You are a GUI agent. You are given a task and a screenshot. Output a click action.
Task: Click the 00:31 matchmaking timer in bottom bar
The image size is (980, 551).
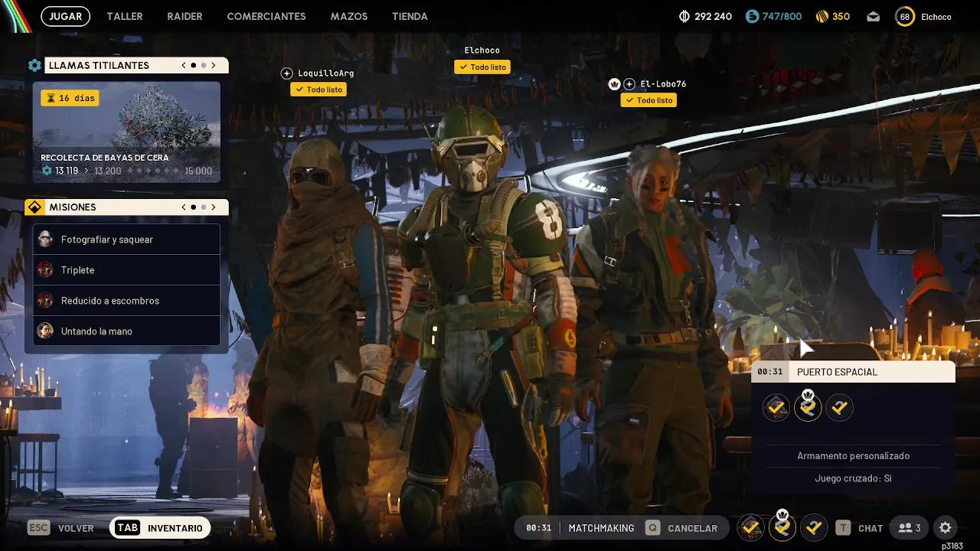pyautogui.click(x=538, y=528)
